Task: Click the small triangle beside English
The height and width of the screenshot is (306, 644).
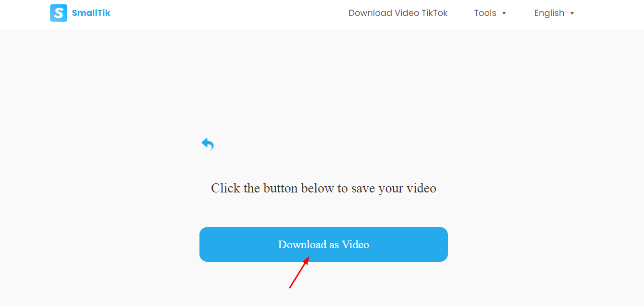Action: 572,13
